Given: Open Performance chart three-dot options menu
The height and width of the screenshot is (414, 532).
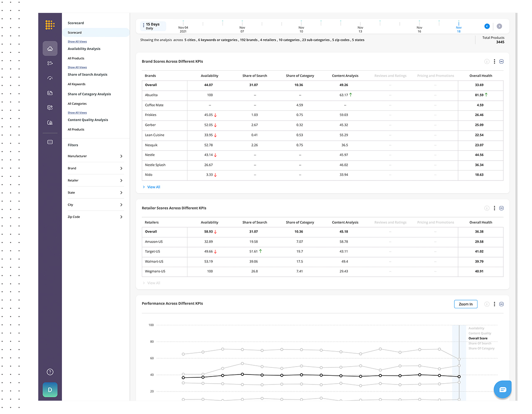Looking at the screenshot, I should pyautogui.click(x=494, y=304).
